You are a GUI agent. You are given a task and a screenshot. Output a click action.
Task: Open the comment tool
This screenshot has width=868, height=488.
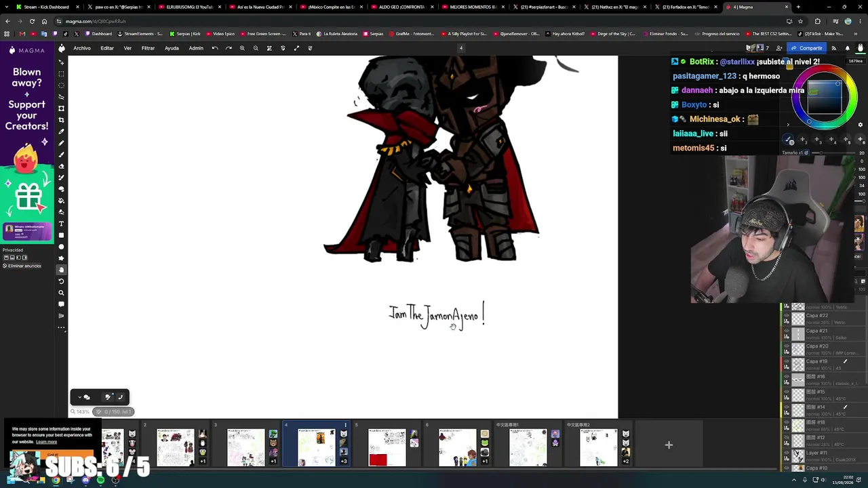click(61, 304)
